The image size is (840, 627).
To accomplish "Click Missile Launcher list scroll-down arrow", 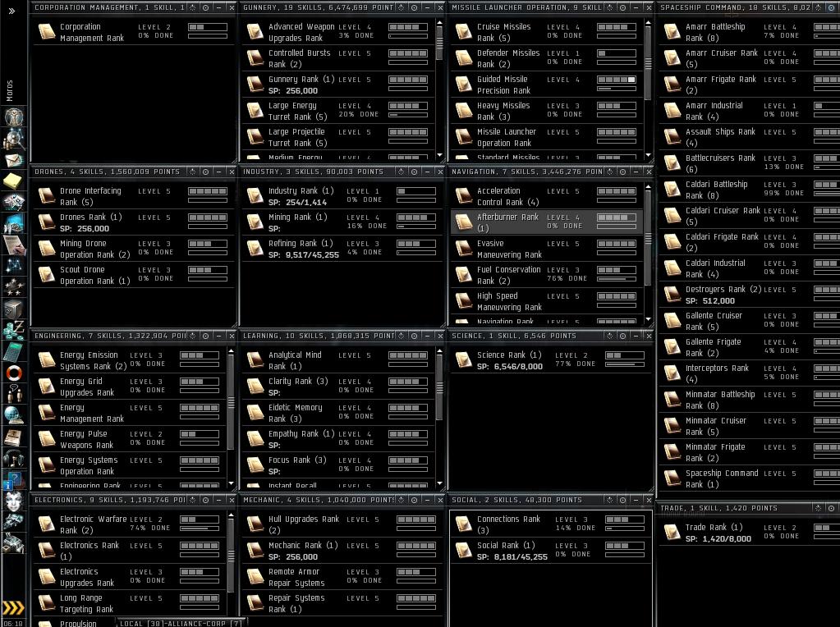I will click(x=648, y=155).
